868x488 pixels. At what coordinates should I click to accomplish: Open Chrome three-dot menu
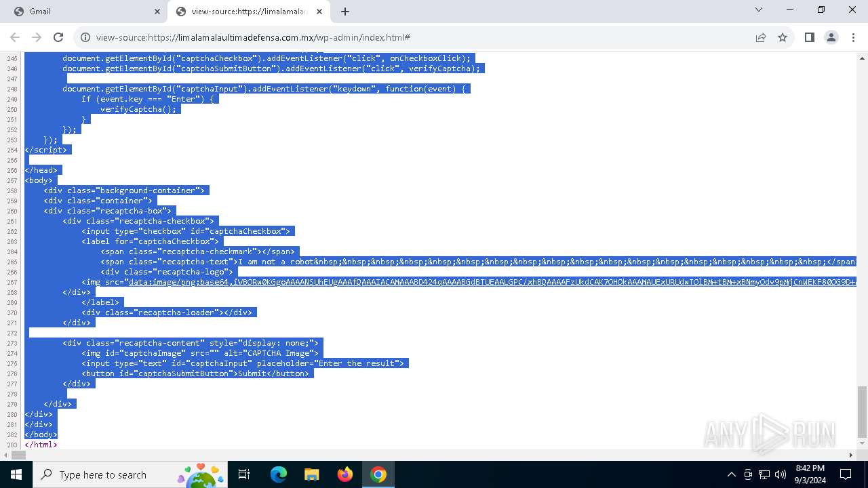pyautogui.click(x=852, y=37)
